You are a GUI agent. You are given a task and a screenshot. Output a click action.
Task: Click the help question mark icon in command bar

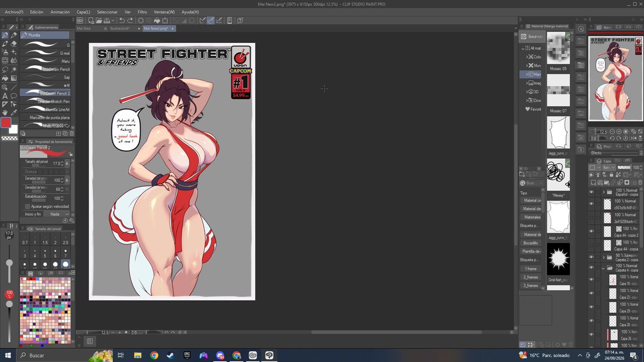tap(240, 20)
